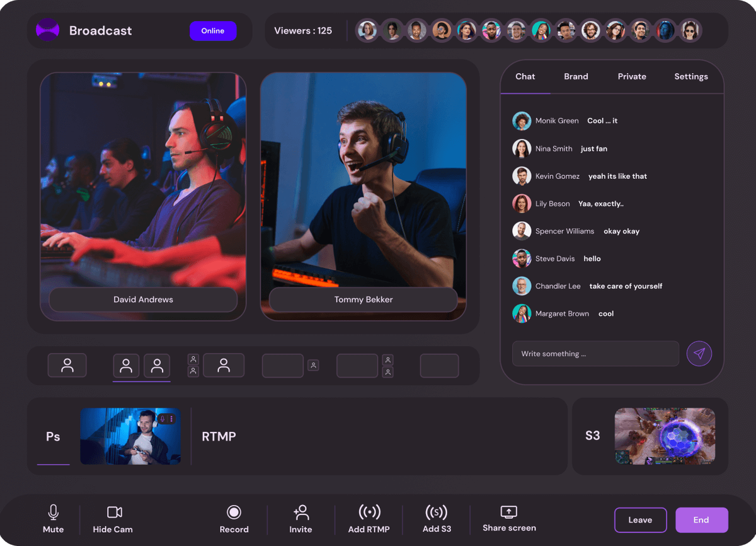Select screen layout with two small persons
The image size is (756, 546).
365,366
